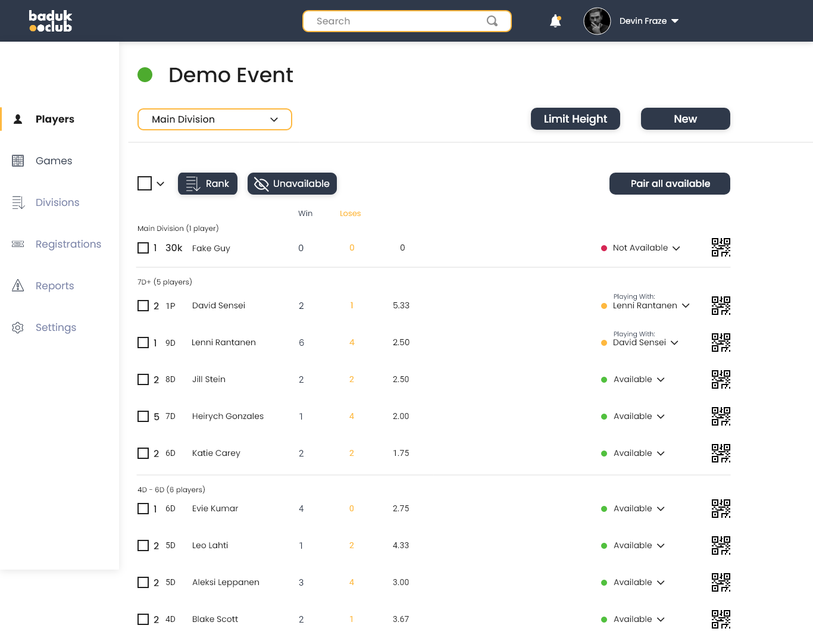Open Leo Lahti's Available status dropdown

tap(639, 546)
